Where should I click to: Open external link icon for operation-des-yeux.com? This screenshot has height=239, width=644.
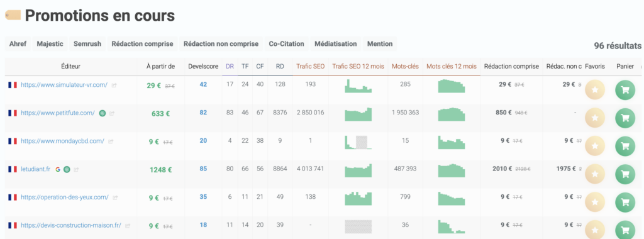(x=115, y=197)
